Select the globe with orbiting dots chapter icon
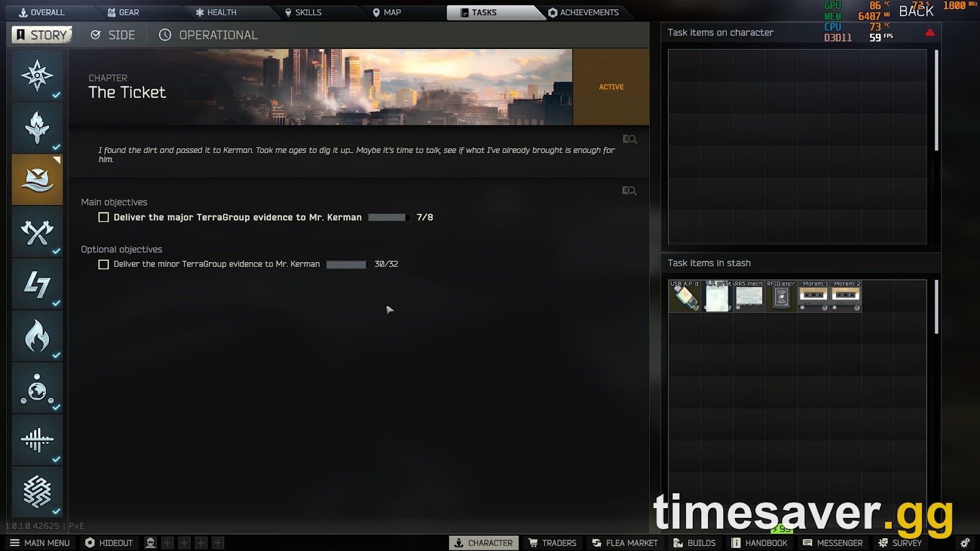The height and width of the screenshot is (551, 980). (37, 388)
